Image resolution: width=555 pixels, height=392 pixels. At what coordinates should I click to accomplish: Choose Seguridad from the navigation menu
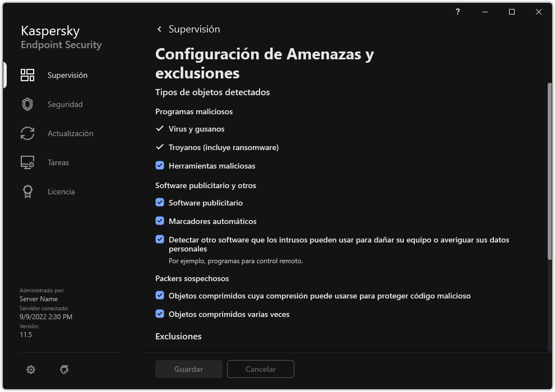coord(64,104)
